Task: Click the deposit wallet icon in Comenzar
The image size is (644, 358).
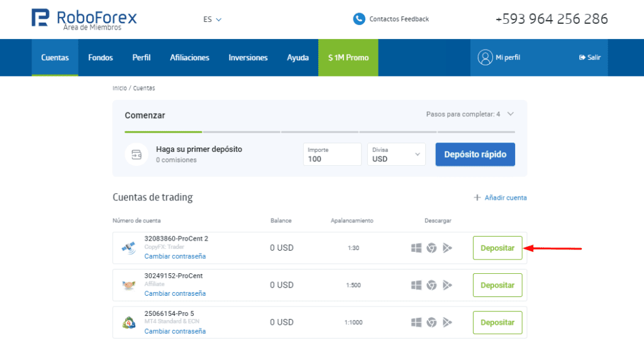Action: point(136,155)
